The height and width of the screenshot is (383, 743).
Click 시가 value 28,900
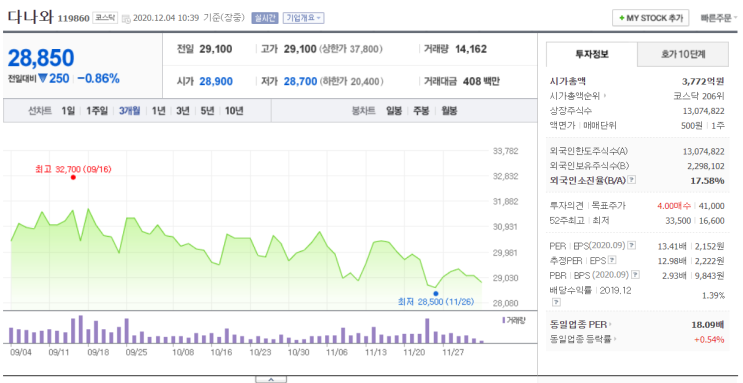(216, 82)
